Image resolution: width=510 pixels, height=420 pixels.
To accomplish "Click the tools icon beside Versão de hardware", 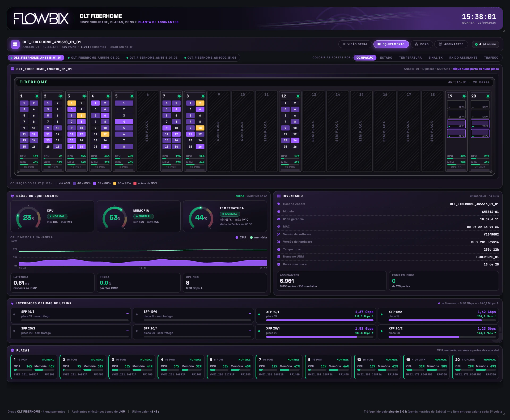I will tap(279, 242).
